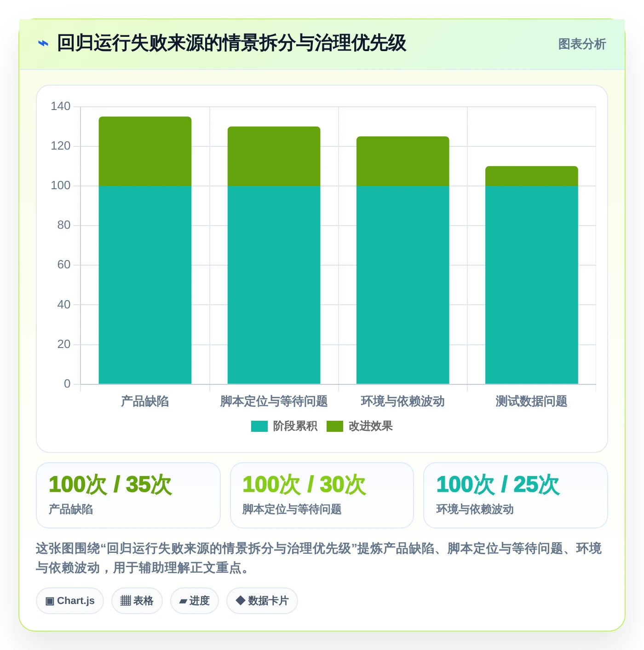Select the Chart.js tag chip
Screen dimensions: 644x650
click(x=70, y=601)
